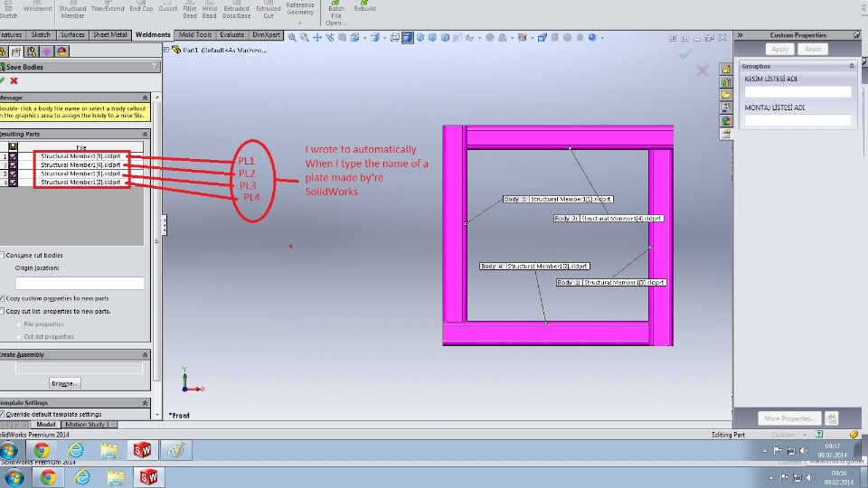Open the Reference Geometry dropdown arrow
This screenshot has height=488, width=868.
[x=300, y=23]
